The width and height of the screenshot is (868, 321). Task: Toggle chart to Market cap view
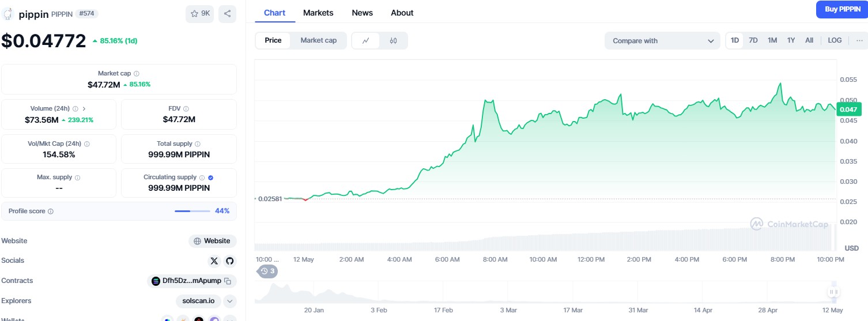click(318, 40)
